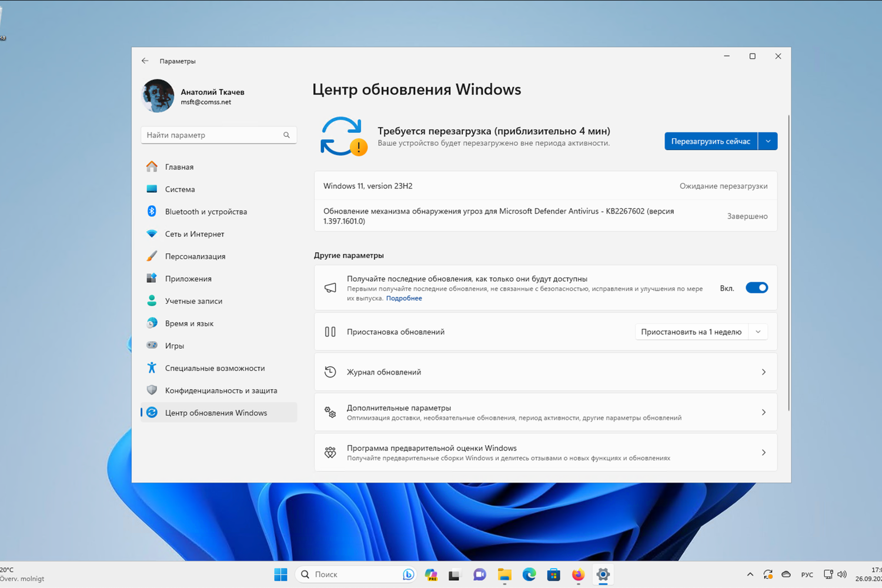Click the Firefox icon in the taskbar
This screenshot has width=882, height=588.
tap(578, 574)
